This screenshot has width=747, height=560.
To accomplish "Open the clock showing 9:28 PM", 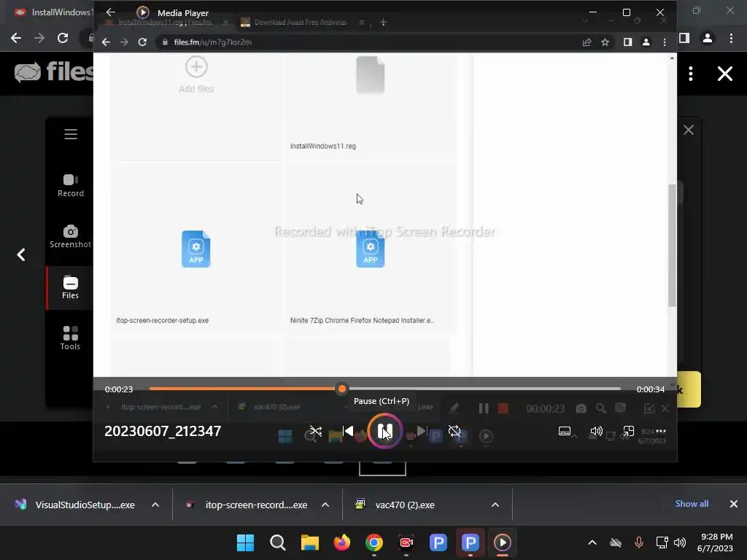I will pyautogui.click(x=715, y=542).
